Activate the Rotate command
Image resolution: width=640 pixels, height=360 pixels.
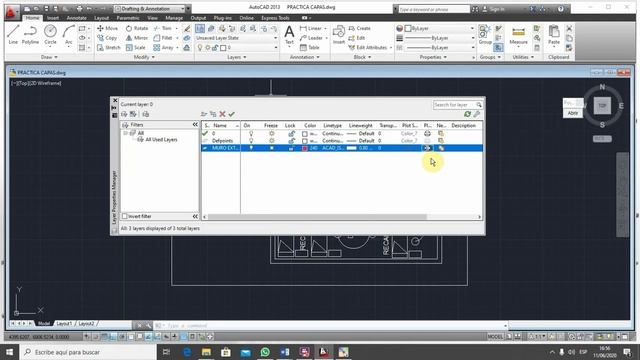(x=137, y=28)
